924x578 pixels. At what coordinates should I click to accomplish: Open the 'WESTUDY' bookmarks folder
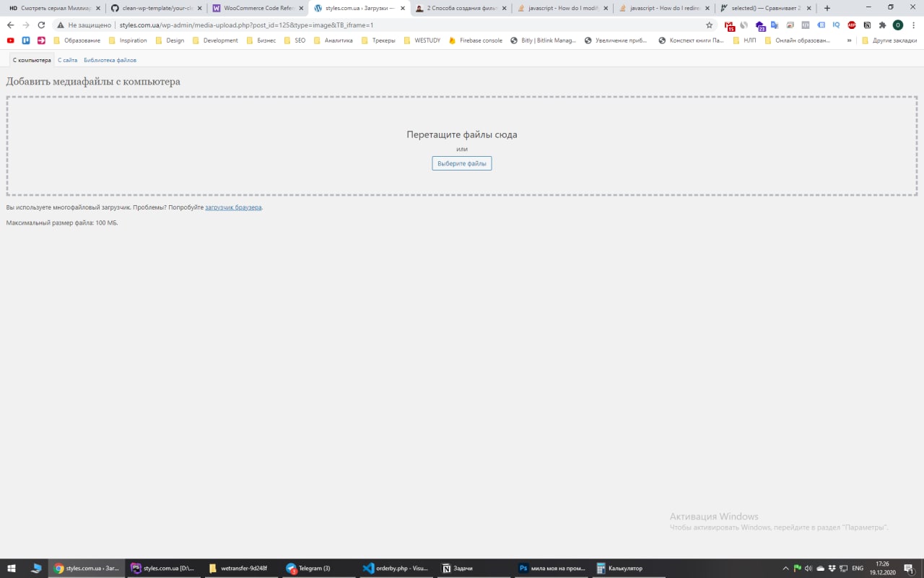click(x=422, y=40)
